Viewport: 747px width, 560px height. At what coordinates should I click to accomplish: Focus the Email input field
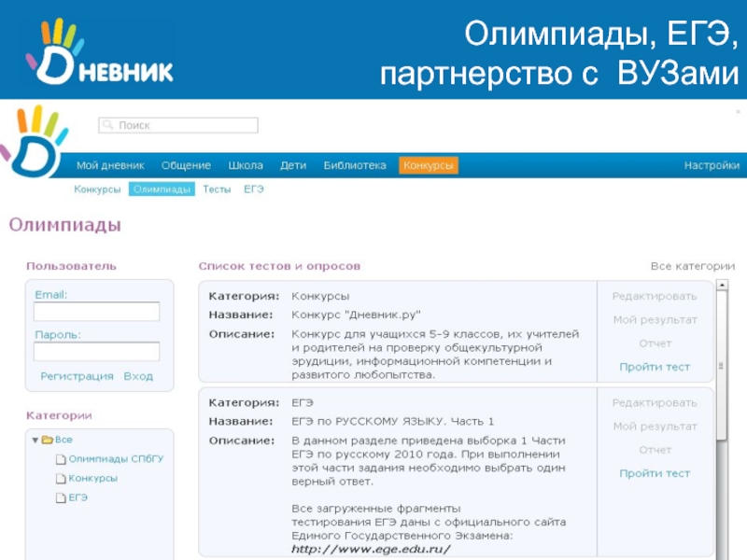point(96,312)
